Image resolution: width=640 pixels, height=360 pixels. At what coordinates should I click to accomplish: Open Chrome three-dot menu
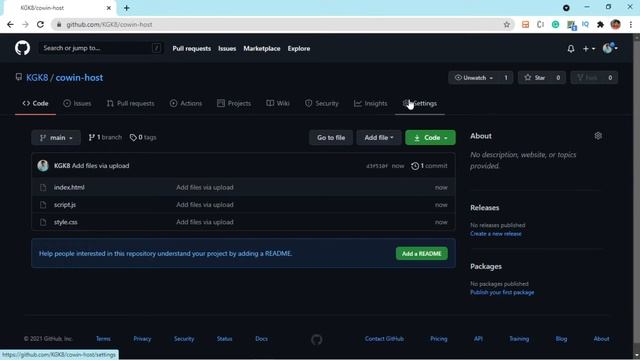point(631,24)
